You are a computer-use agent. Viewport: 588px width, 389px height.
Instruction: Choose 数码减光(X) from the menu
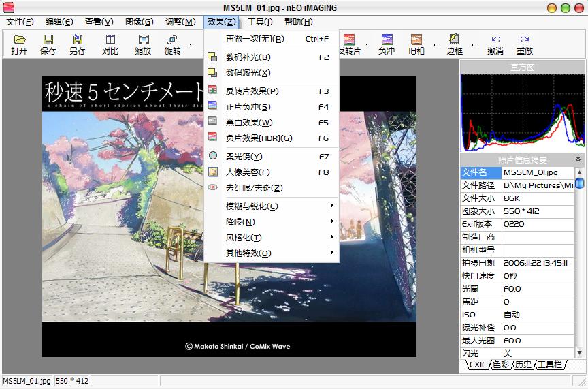(x=272, y=73)
